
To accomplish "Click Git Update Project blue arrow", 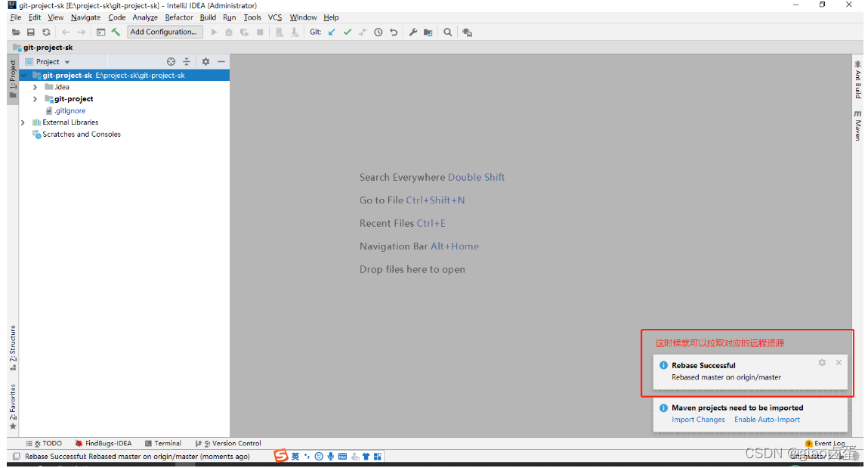I will 332,32.
